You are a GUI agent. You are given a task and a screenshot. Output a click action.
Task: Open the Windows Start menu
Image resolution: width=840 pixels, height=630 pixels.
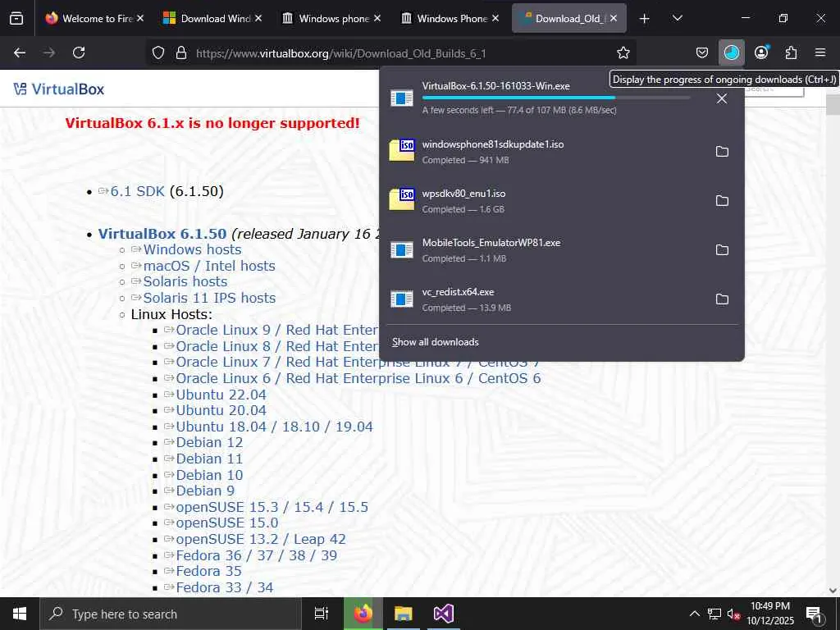pyautogui.click(x=20, y=614)
